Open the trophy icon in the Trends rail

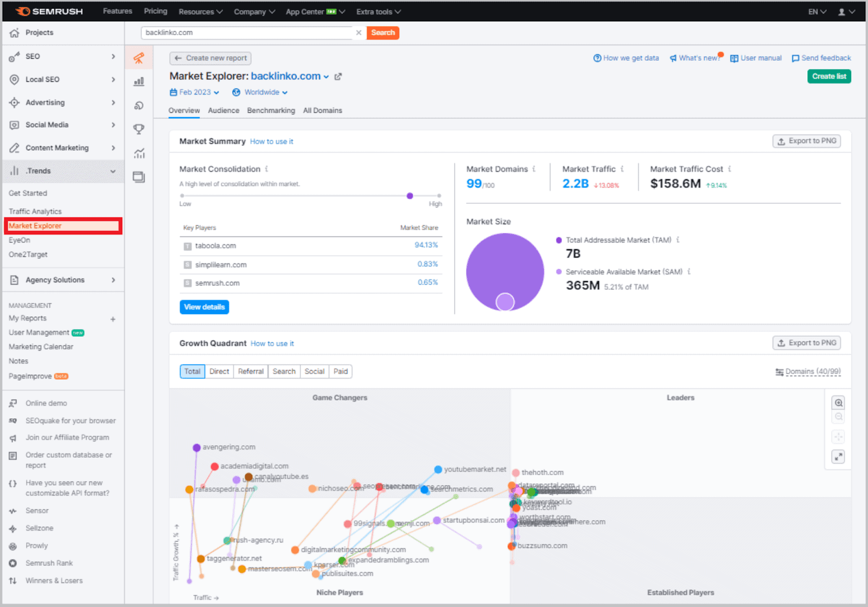[139, 129]
